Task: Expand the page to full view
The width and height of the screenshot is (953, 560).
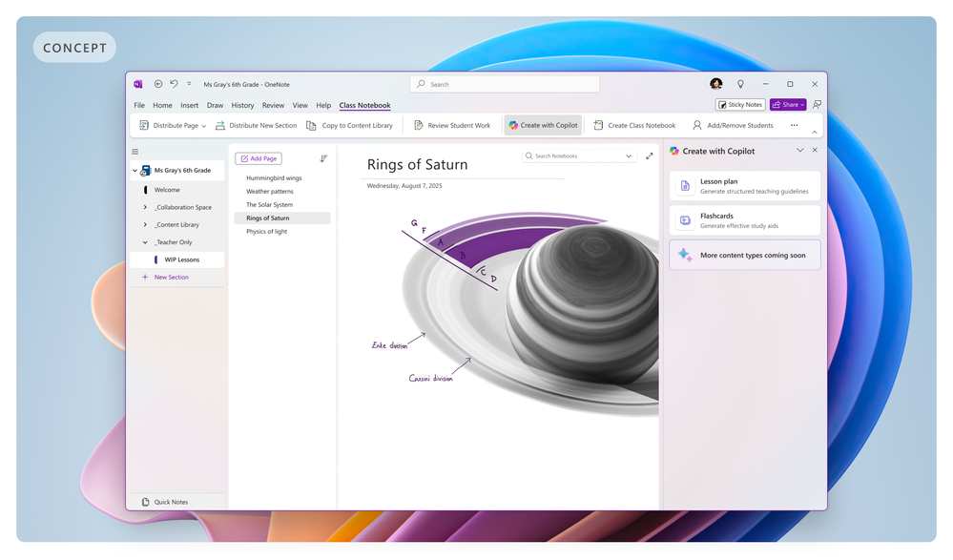Action: [649, 156]
